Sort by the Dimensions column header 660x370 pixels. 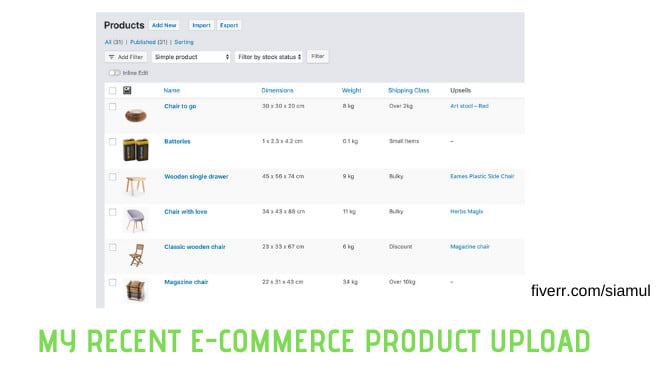(277, 91)
